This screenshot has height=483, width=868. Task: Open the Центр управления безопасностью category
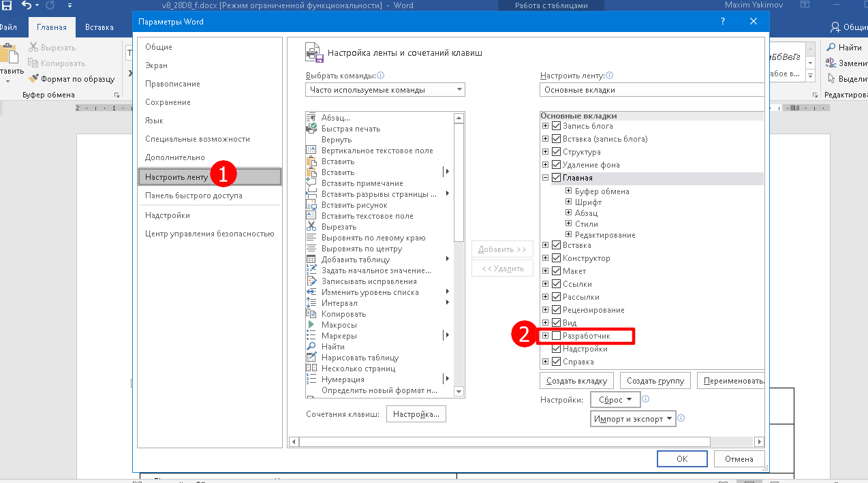pyautogui.click(x=209, y=234)
